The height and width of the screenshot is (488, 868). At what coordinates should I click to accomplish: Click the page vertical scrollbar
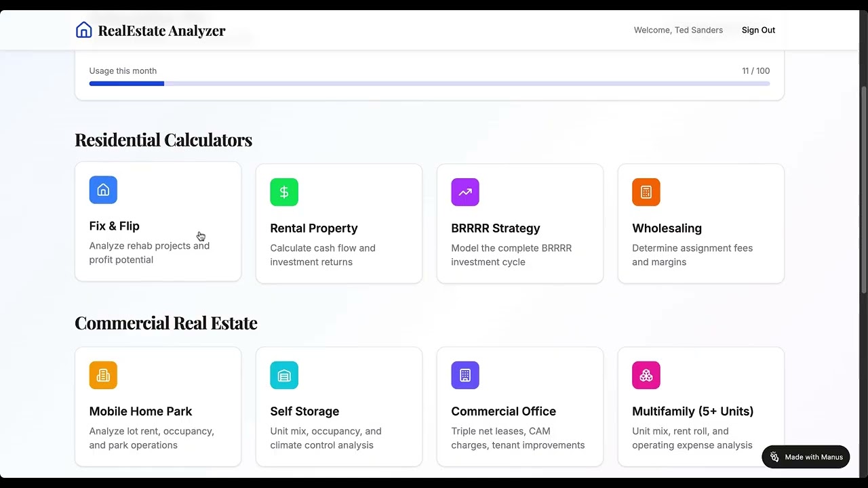click(863, 190)
